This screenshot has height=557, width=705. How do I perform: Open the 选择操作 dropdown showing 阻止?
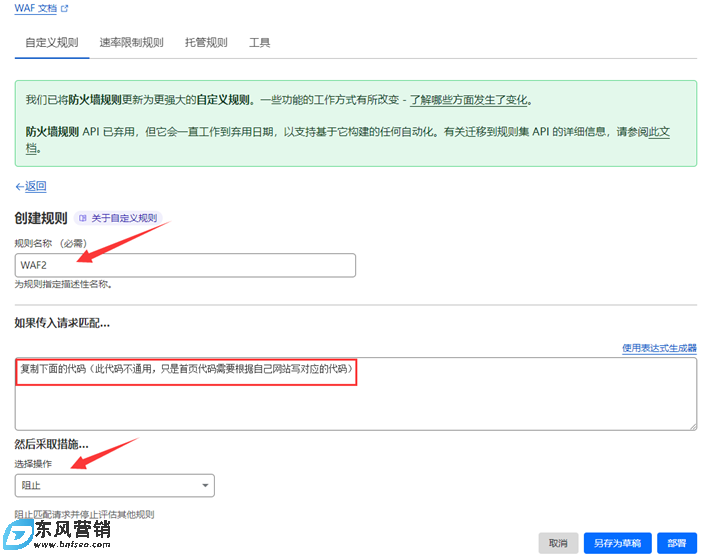(115, 486)
